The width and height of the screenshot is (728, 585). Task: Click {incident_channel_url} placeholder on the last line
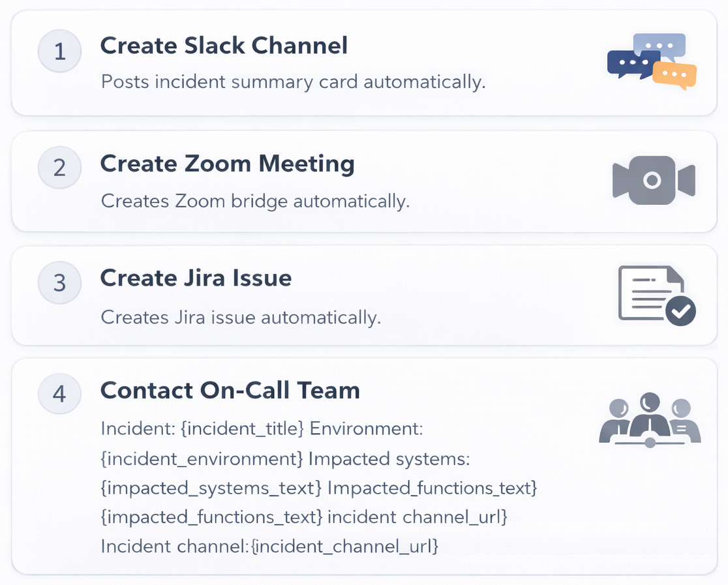(344, 545)
